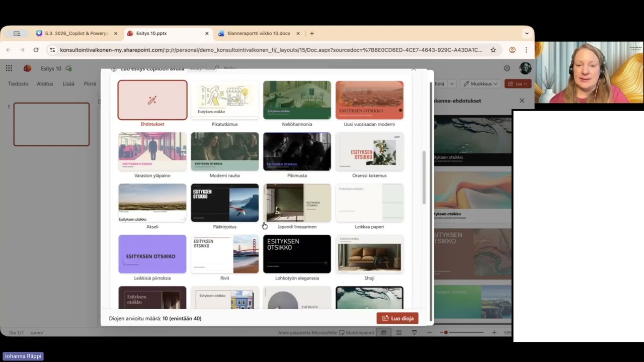The height and width of the screenshot is (362, 644).
Task: Reload the current page
Action: (36, 50)
